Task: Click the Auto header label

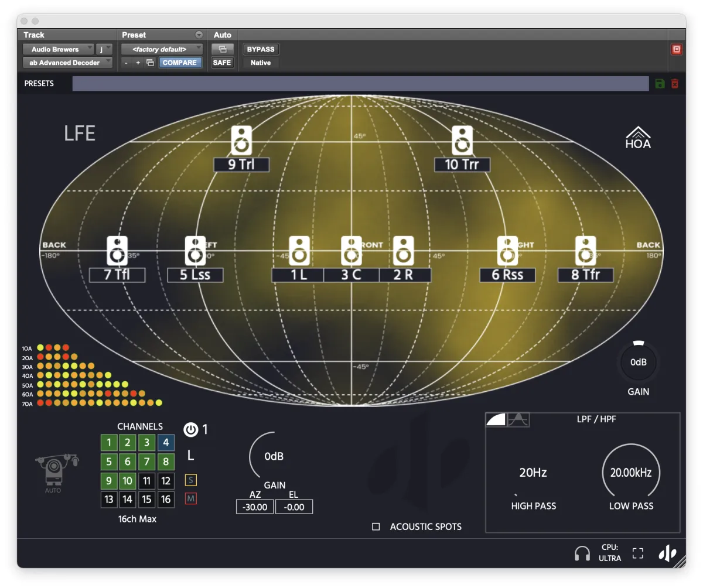Action: pyautogui.click(x=223, y=35)
